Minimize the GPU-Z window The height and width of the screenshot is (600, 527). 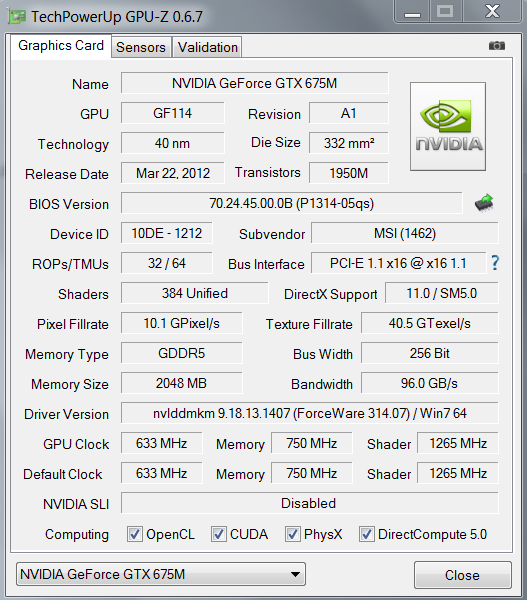point(412,11)
